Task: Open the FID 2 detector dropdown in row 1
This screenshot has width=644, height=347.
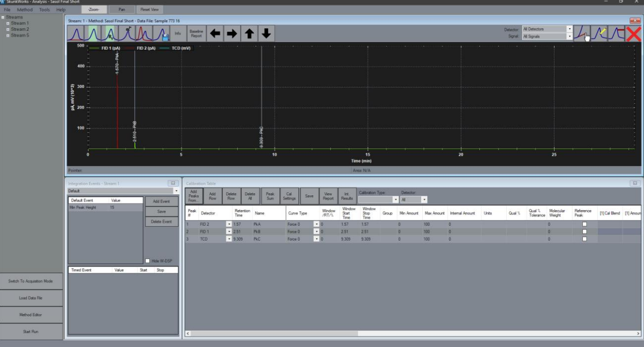Action: pyautogui.click(x=229, y=224)
